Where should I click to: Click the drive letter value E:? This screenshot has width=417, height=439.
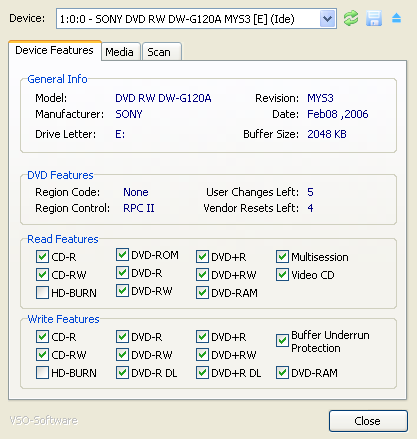(120, 134)
